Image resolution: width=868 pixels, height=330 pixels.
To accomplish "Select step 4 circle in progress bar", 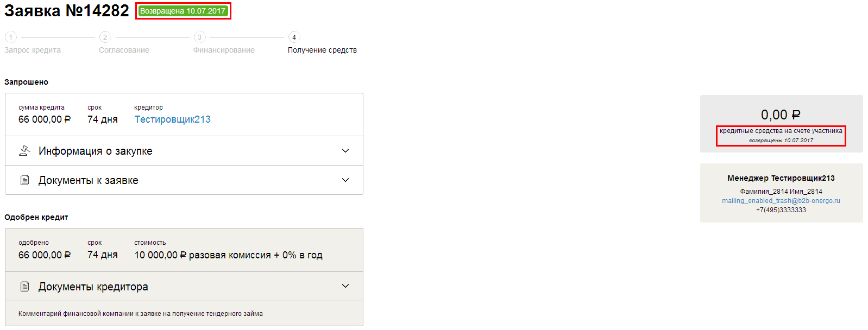I will 294,37.
